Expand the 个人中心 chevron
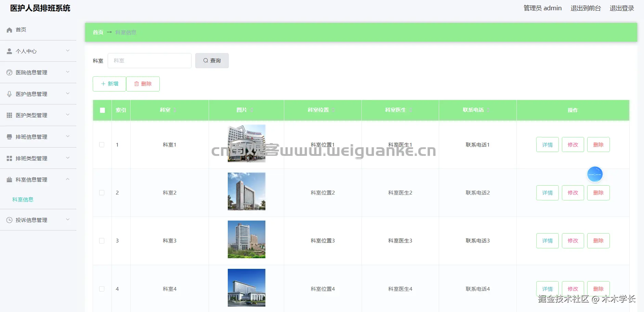The height and width of the screenshot is (312, 644). [x=68, y=51]
